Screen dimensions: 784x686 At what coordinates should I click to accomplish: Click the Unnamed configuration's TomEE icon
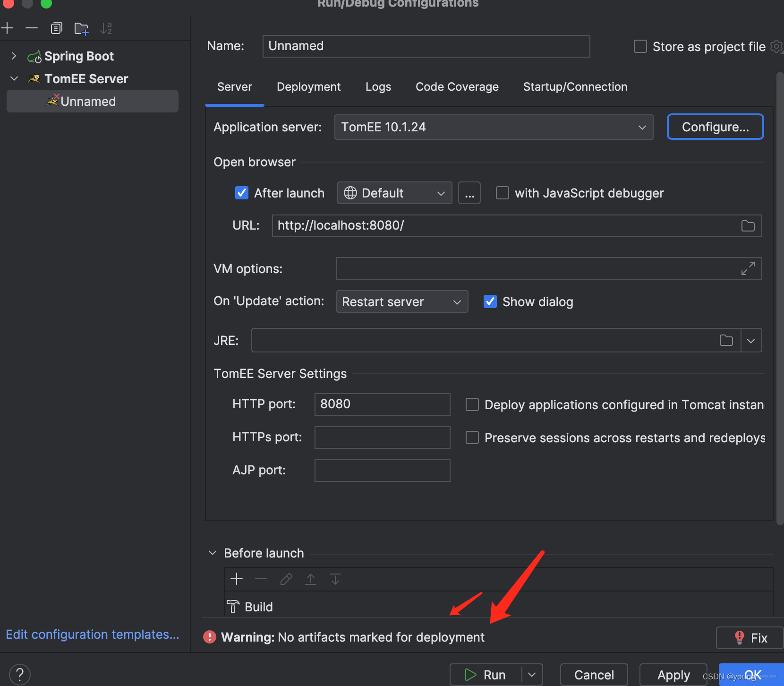pyautogui.click(x=52, y=100)
